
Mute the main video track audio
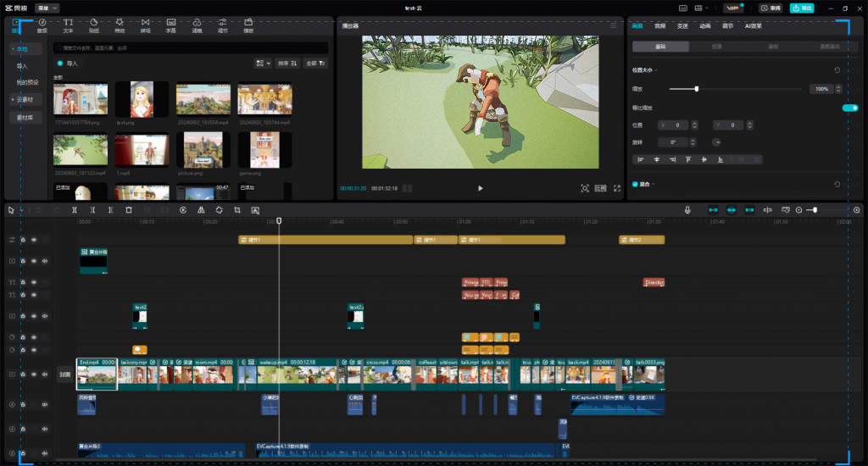click(45, 374)
